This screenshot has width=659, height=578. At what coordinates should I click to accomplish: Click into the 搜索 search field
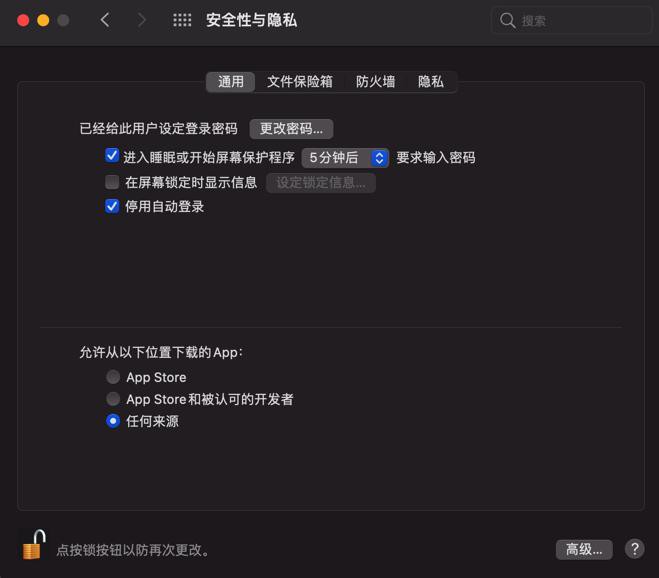tap(571, 20)
